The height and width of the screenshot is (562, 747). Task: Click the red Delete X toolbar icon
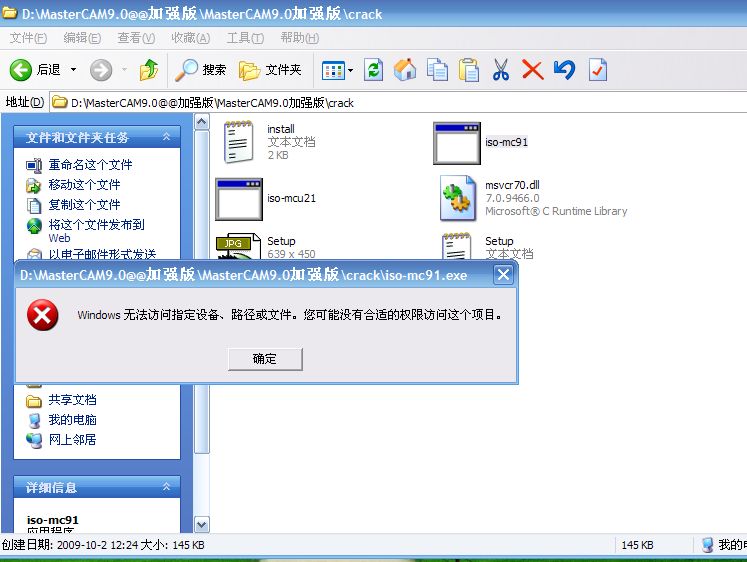(533, 70)
